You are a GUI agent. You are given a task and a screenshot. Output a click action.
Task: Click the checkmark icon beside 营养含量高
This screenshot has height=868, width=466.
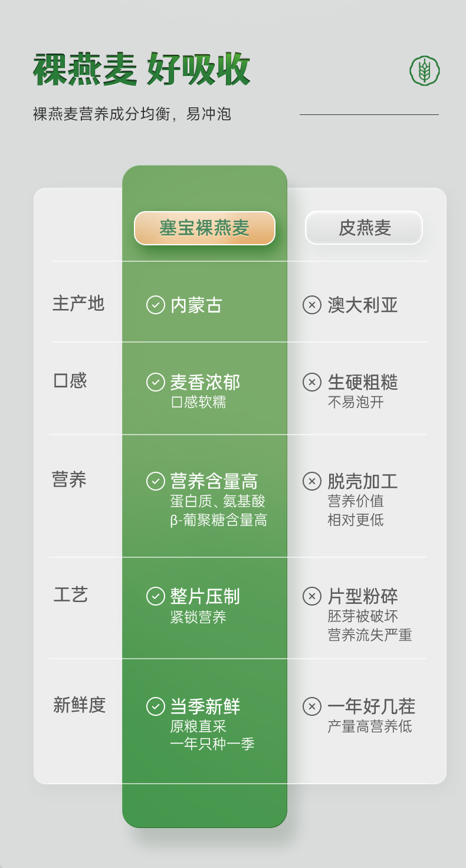(x=155, y=481)
